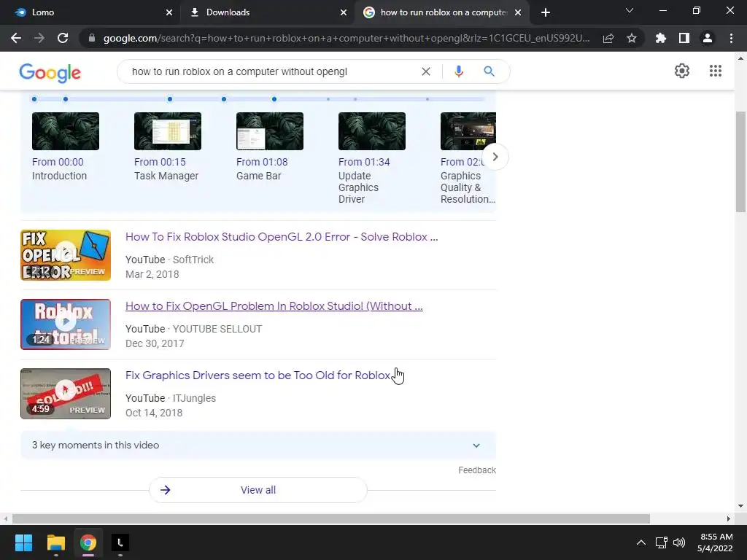Jump to From 01:34 timestamp link
This screenshot has height=560, width=747.
click(364, 162)
